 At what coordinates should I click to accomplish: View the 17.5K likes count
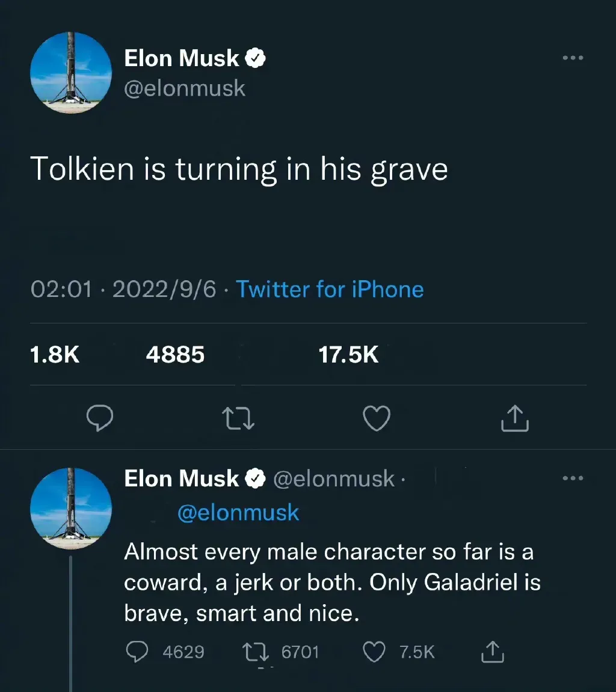(348, 355)
